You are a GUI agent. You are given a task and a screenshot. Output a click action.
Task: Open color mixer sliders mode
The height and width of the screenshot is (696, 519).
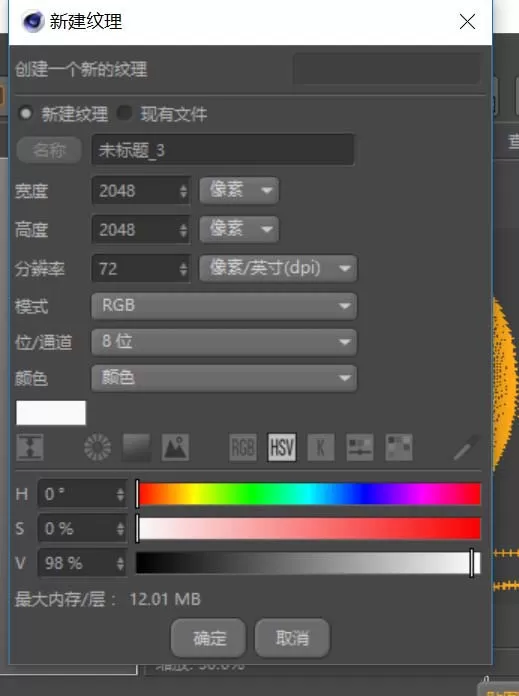point(360,447)
